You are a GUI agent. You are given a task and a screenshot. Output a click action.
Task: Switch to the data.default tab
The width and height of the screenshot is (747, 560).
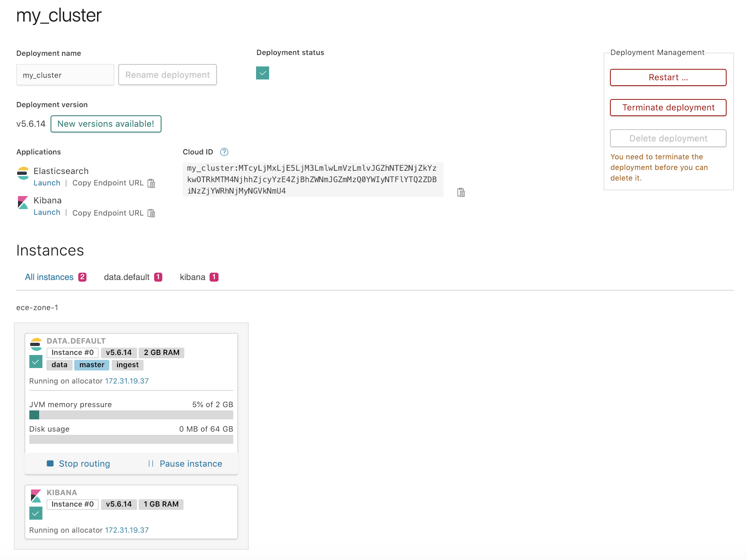(133, 277)
